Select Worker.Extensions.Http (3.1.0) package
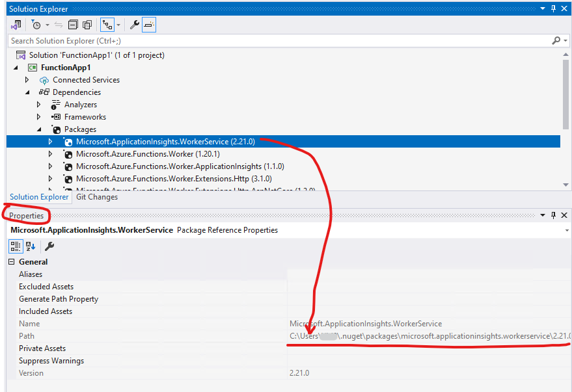The height and width of the screenshot is (392, 572). coord(174,179)
